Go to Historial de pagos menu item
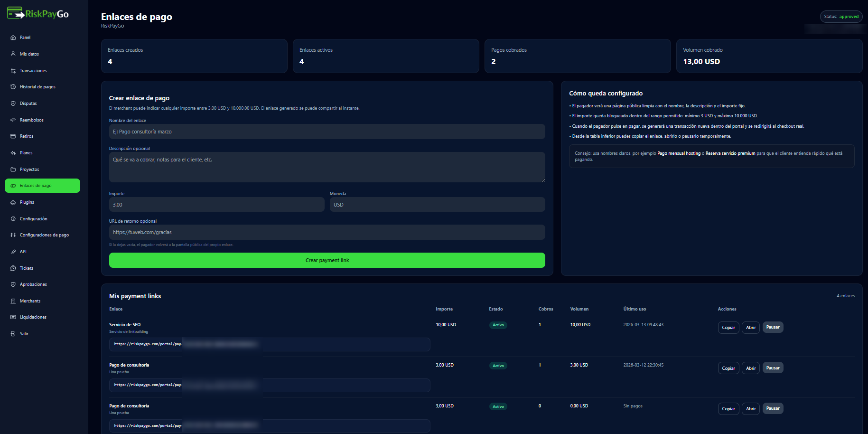This screenshot has width=868, height=434. coord(37,87)
